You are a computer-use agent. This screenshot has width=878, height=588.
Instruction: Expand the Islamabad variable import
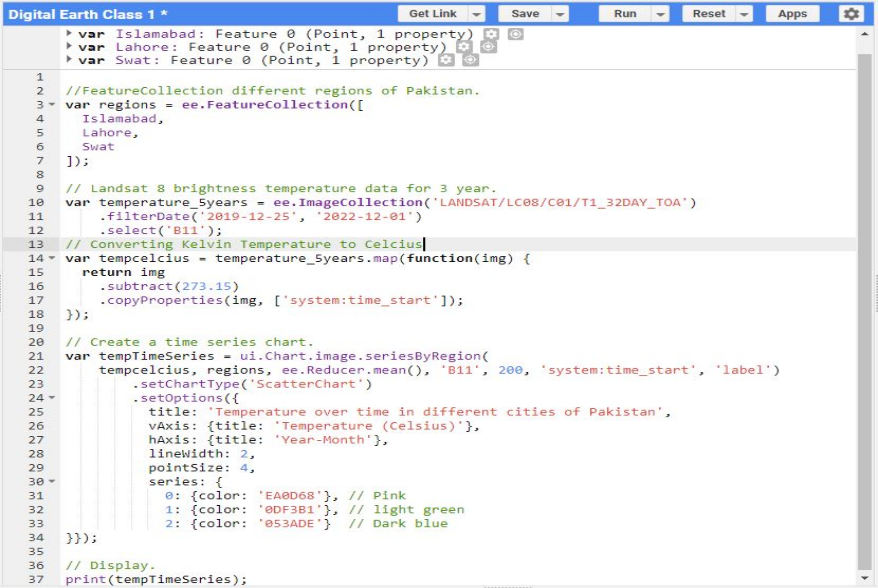[x=69, y=33]
